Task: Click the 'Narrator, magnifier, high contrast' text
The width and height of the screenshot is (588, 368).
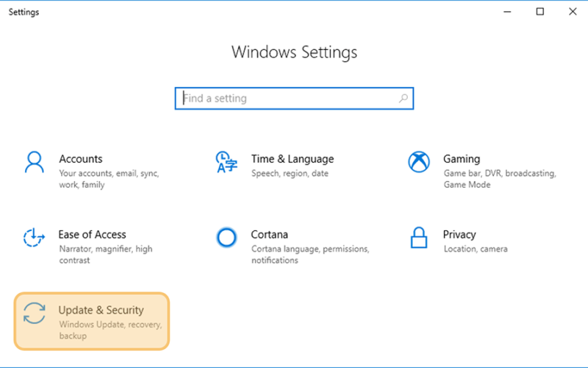Action: (x=106, y=254)
